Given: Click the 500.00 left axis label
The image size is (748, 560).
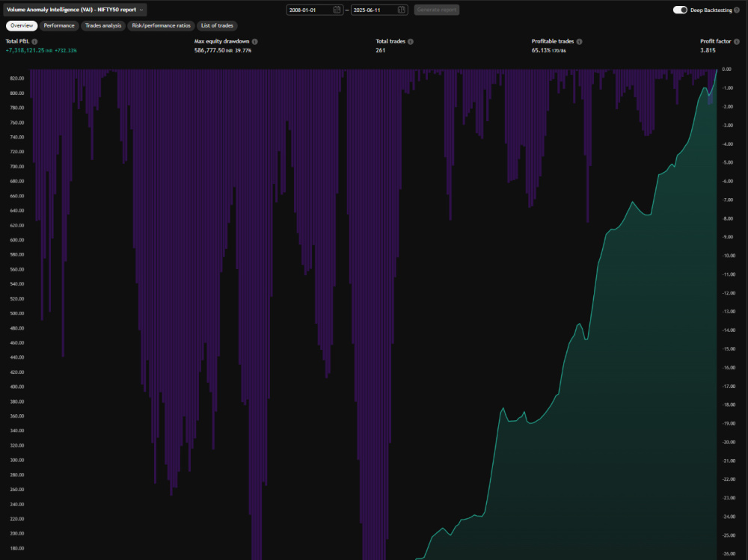Looking at the screenshot, I should 16,313.
